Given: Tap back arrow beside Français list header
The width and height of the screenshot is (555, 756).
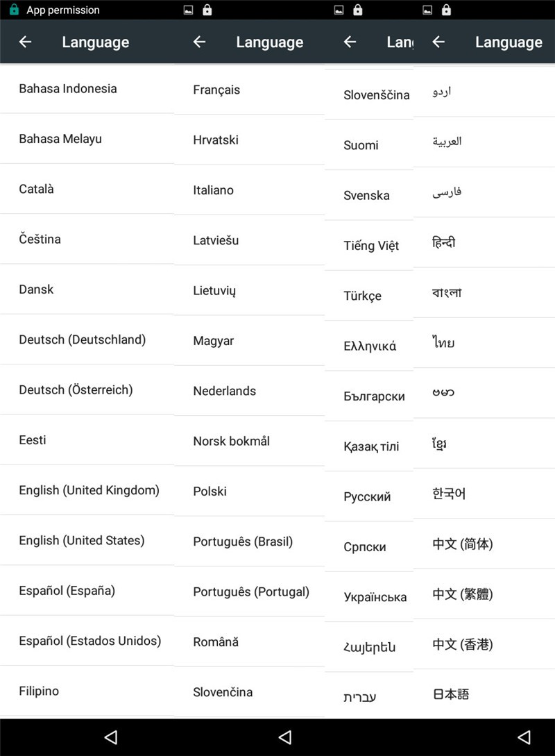Looking at the screenshot, I should click(x=199, y=42).
